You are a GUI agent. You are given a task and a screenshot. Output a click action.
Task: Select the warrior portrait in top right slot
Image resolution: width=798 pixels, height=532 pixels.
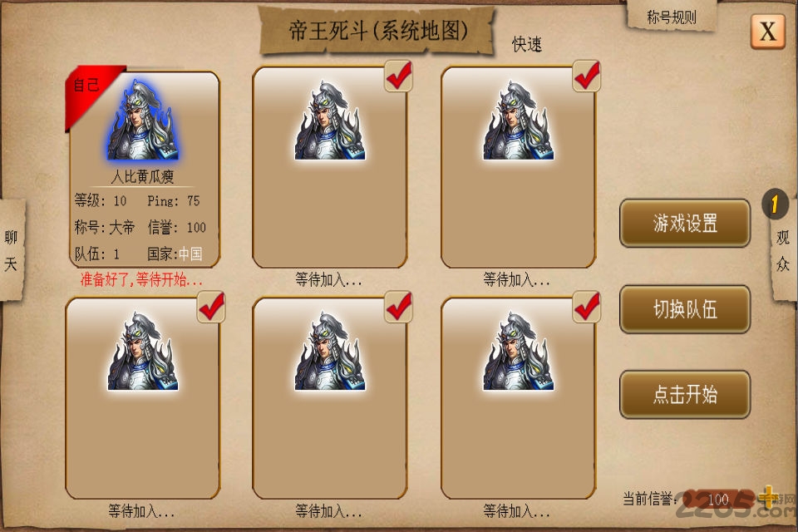tap(518, 121)
